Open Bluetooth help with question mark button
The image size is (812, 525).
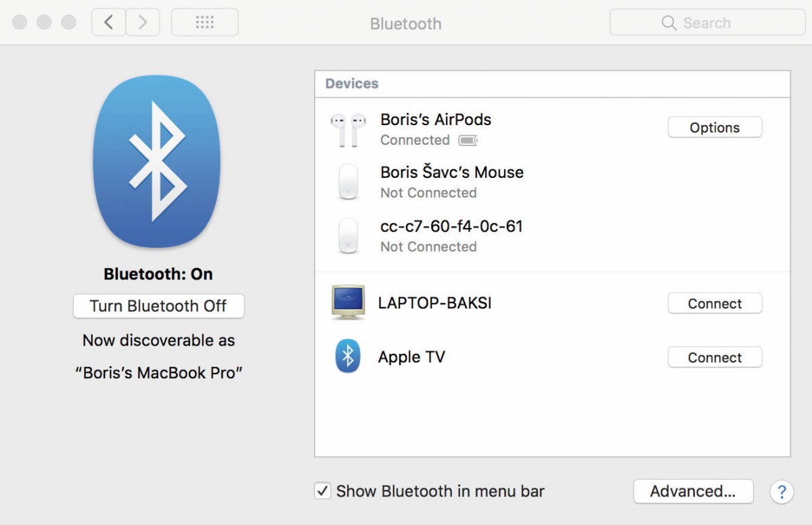[782, 492]
